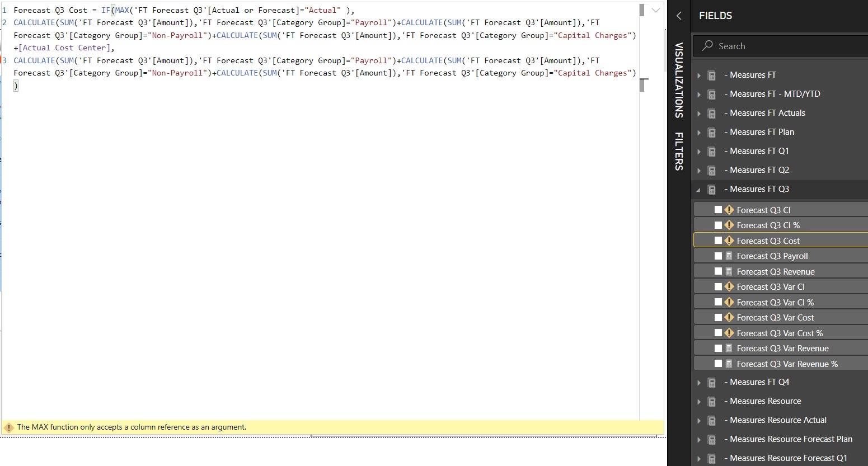868x466 pixels.
Task: Click warning icon beside Forecast Q3 Var Cost %
Action: point(729,333)
